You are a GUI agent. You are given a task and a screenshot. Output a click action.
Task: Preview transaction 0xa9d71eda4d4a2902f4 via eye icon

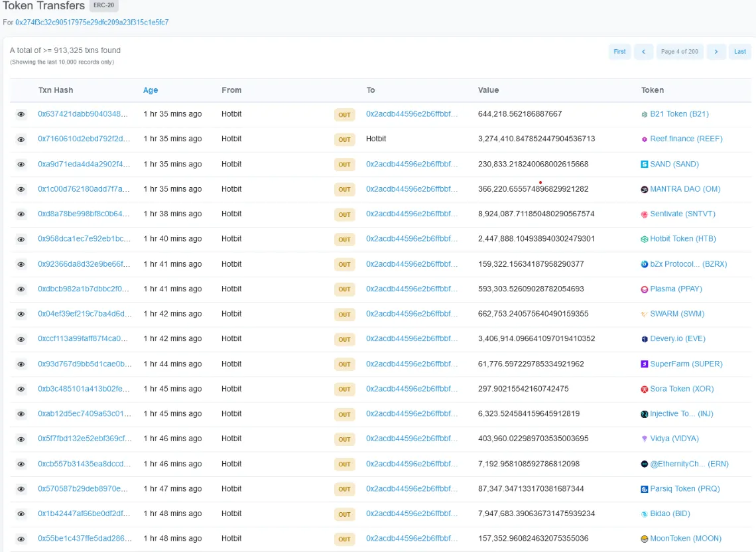point(21,165)
